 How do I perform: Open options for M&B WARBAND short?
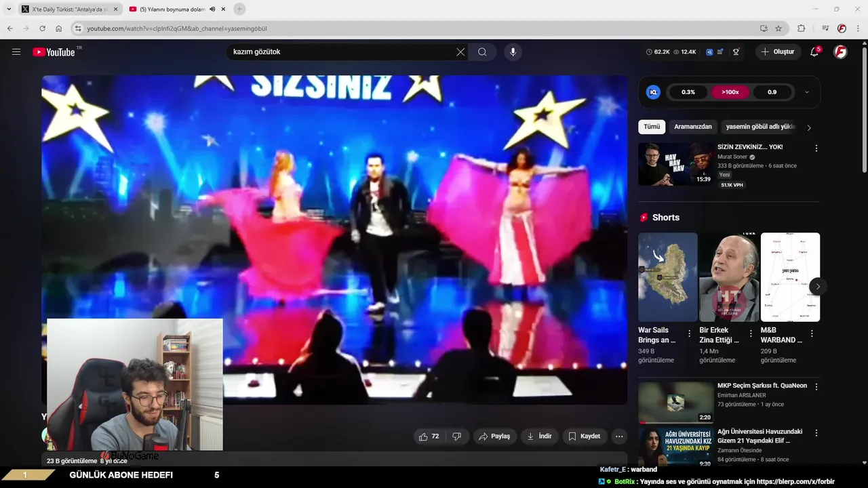(x=812, y=333)
